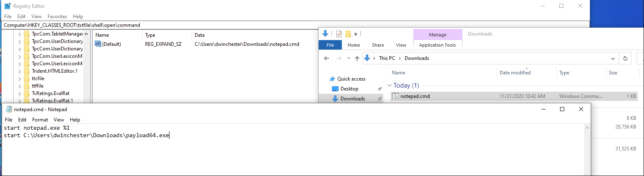
Task: Go up one folder level in Explorer
Action: click(x=357, y=58)
